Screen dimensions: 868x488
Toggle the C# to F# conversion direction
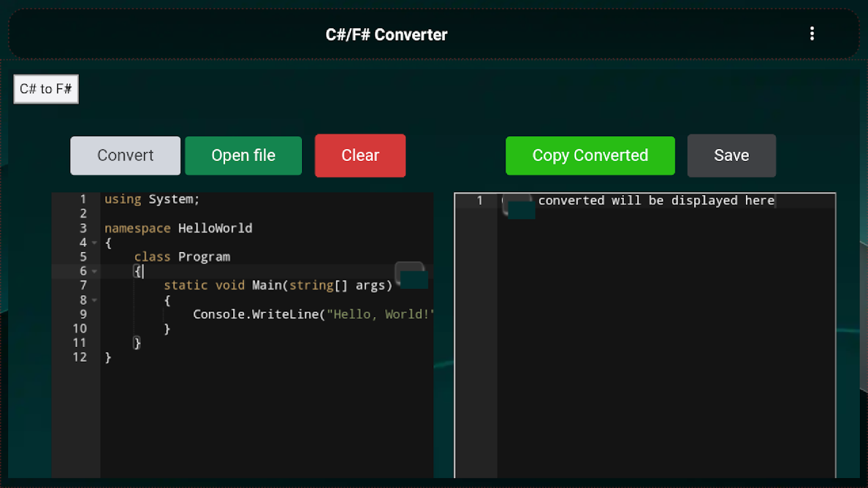tap(46, 89)
